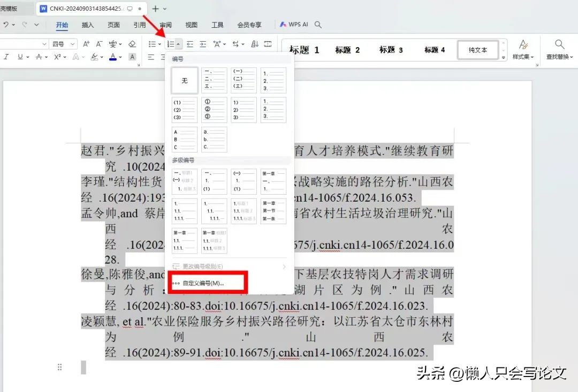Choose circled ①②③ numbering format
The height and width of the screenshot is (392, 578).
214,110
